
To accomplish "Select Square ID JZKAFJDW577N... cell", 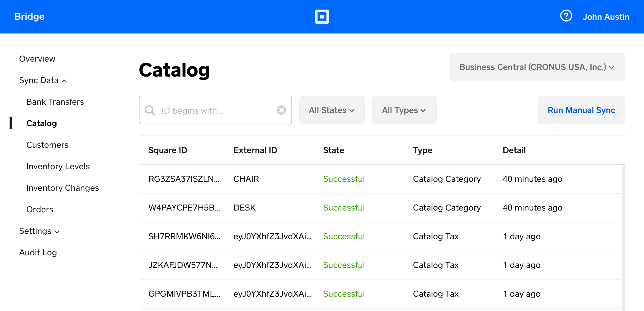I will point(183,265).
